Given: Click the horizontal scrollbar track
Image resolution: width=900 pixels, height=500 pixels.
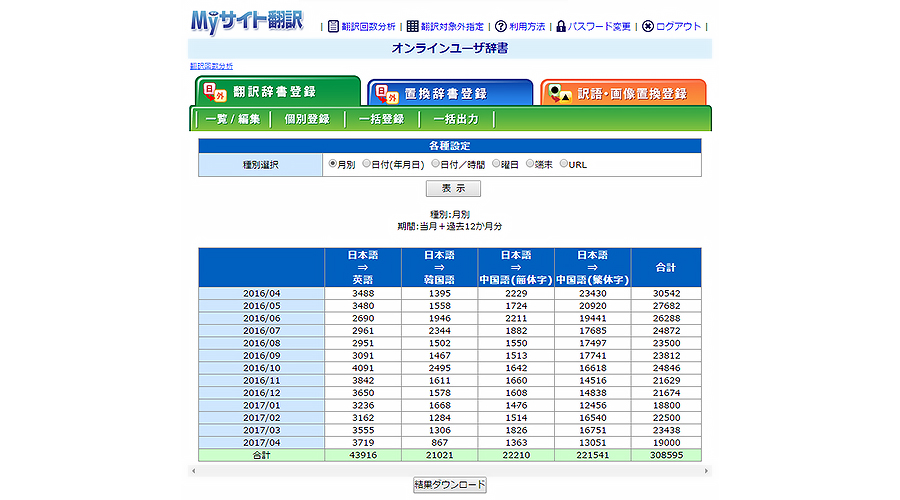Looking at the screenshot, I should (x=450, y=471).
